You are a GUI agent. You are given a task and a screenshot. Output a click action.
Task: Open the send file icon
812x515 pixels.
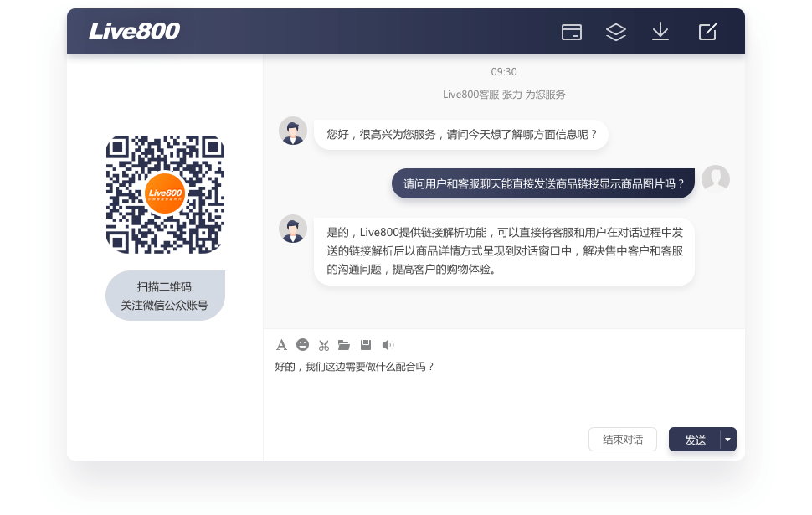click(x=344, y=344)
